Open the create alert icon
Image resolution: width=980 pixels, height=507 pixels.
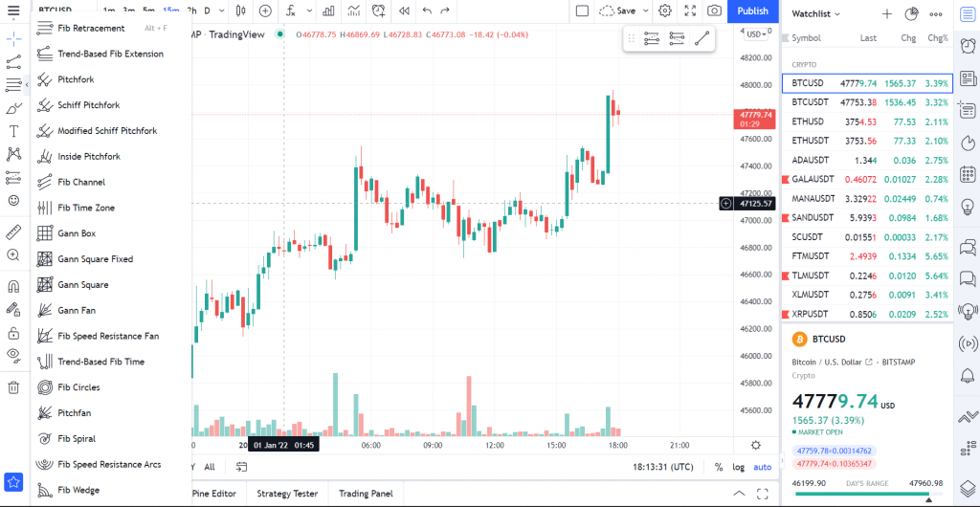coord(378,11)
